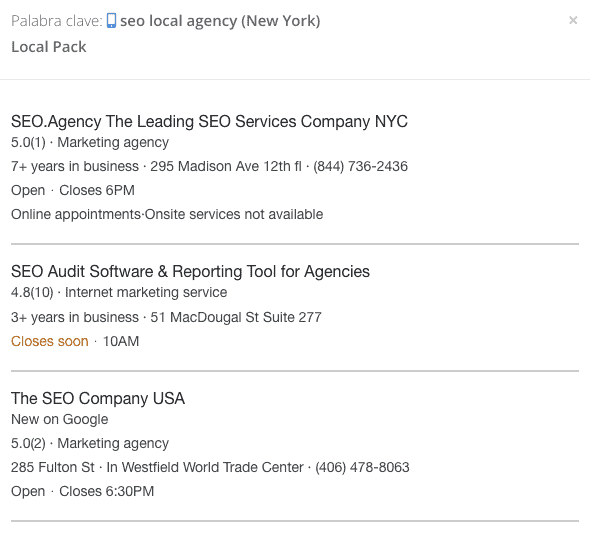The image size is (590, 537).
Task: Click 'Online appointments' service text
Action: pos(76,214)
